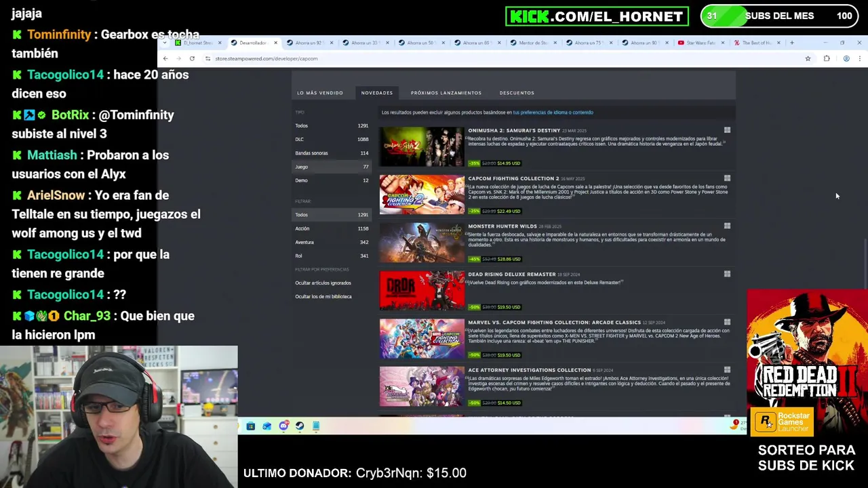Viewport: 868px width, 488px height.
Task: Filter type by Bandas sonoras
Action: point(332,153)
